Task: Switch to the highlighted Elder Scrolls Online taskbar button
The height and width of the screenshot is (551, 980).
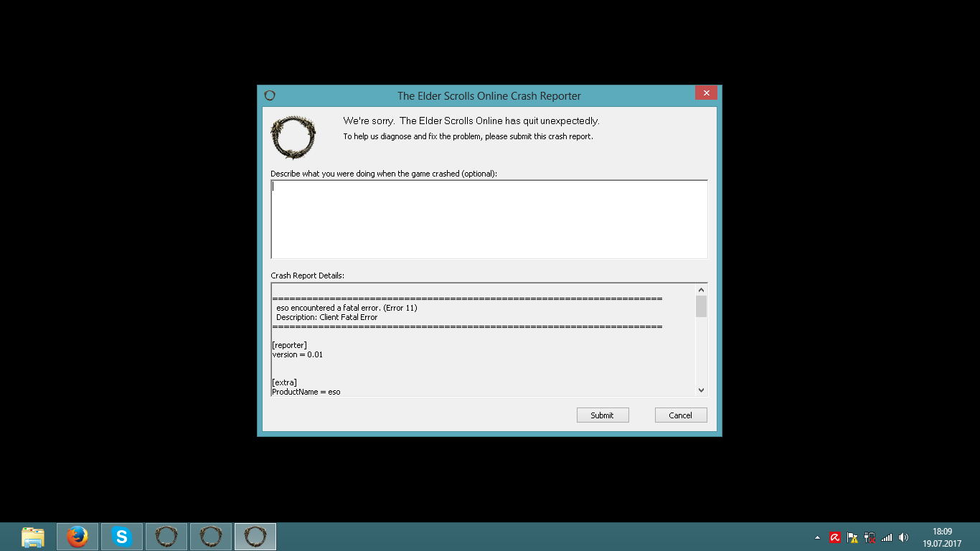Action: [255, 537]
